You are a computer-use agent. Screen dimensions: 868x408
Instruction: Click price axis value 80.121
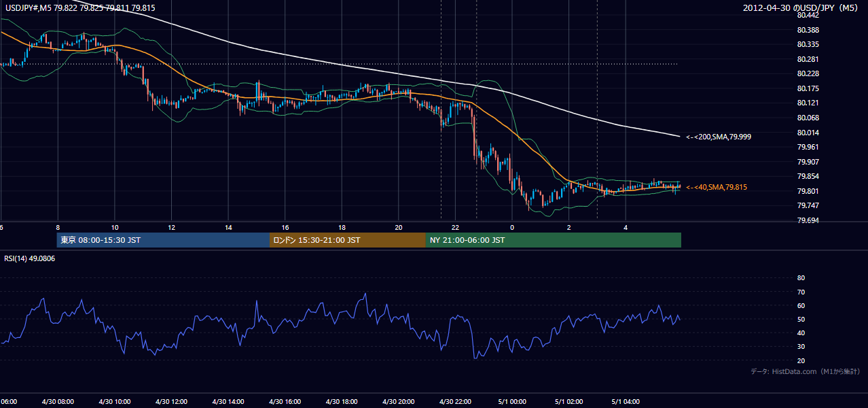click(808, 103)
